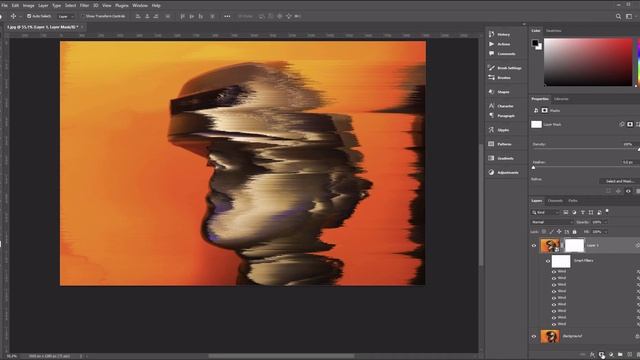Click the add layer style fx icon

point(592,355)
